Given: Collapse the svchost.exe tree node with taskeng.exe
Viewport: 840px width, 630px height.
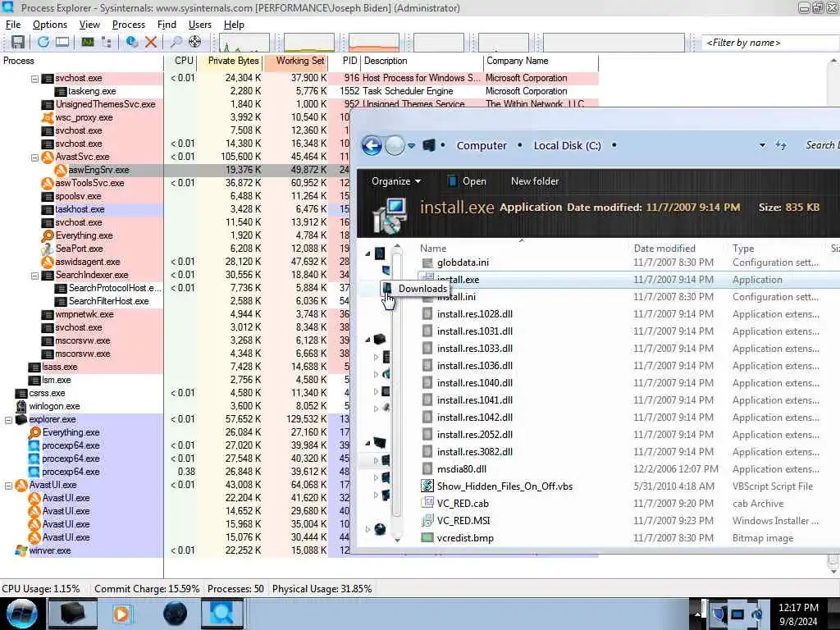Looking at the screenshot, I should (x=34, y=79).
